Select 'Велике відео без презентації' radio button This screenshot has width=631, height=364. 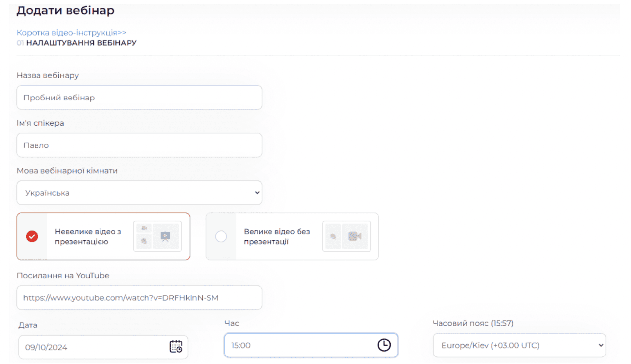[221, 236]
